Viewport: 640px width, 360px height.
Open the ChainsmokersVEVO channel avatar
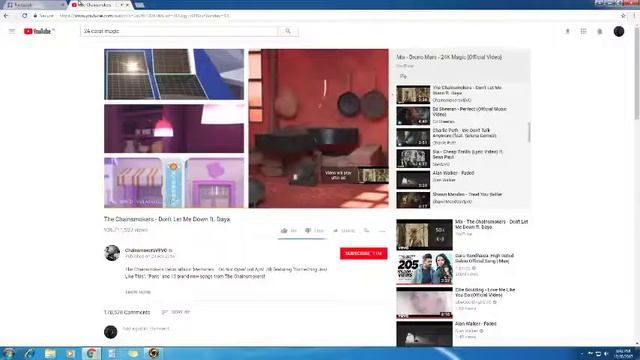pos(112,253)
